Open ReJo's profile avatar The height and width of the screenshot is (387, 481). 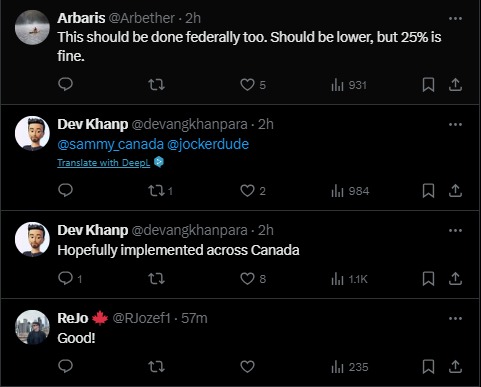[32, 327]
